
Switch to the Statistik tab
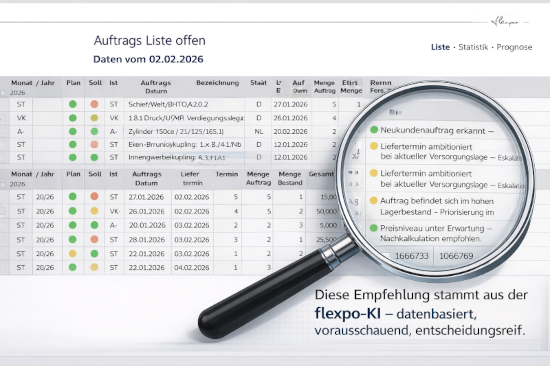point(473,47)
